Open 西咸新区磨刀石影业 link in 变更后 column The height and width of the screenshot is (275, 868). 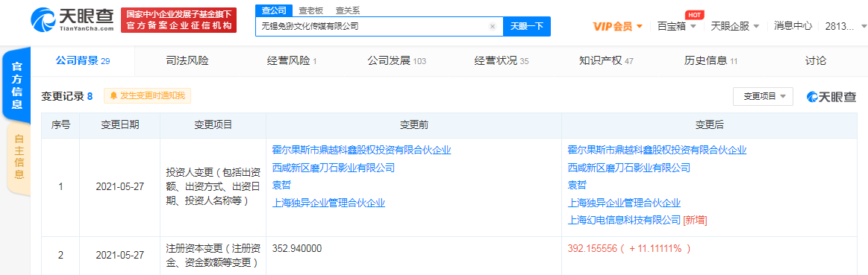point(629,168)
